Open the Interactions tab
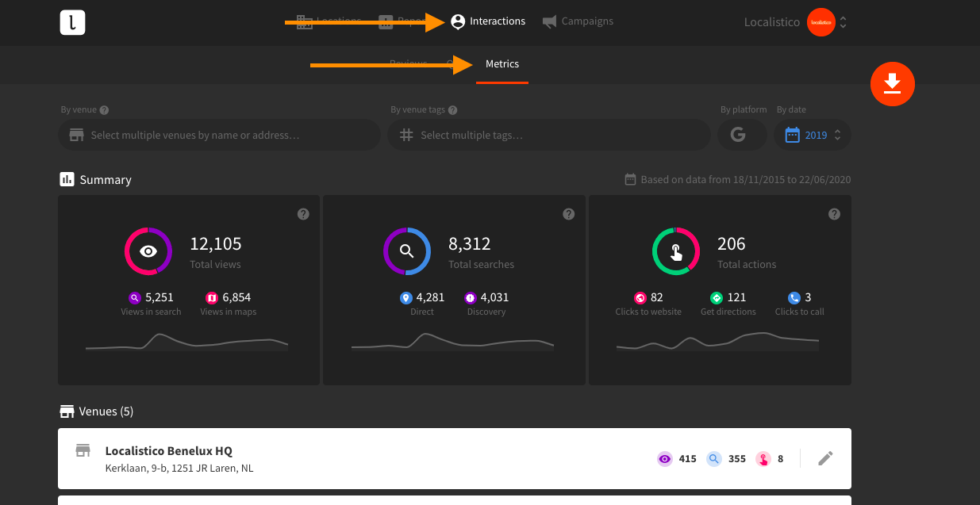The width and height of the screenshot is (980, 505). coord(488,21)
